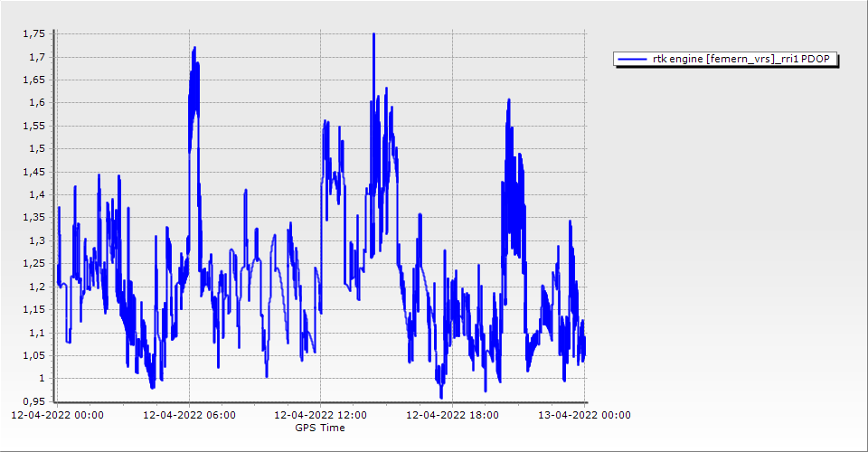
Task: Select the 0,95 y-axis tick label
Action: point(33,401)
